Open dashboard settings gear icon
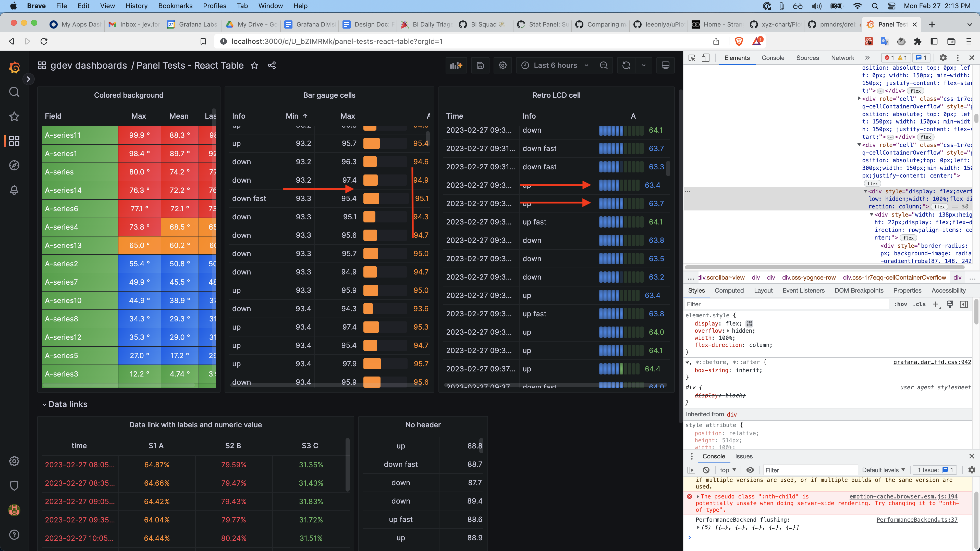The height and width of the screenshot is (551, 980). [503, 65]
